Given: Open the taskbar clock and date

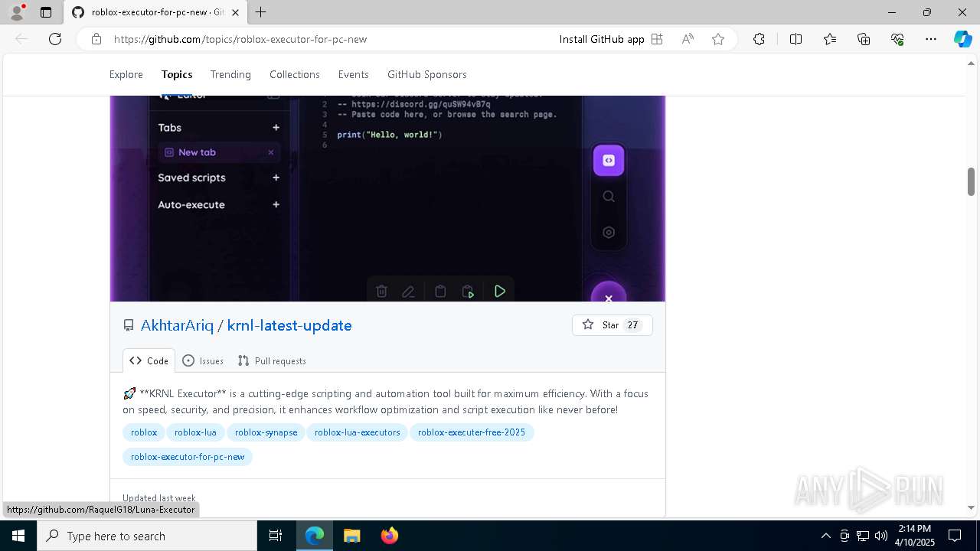Looking at the screenshot, I should click(914, 536).
